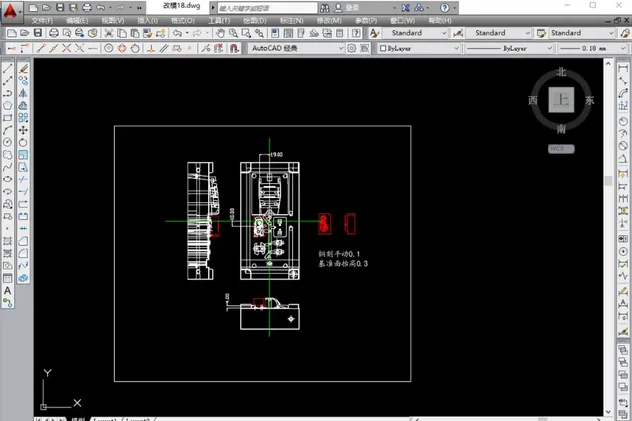Select the Mirror modify tool
632x421 pixels.
pyautogui.click(x=23, y=93)
